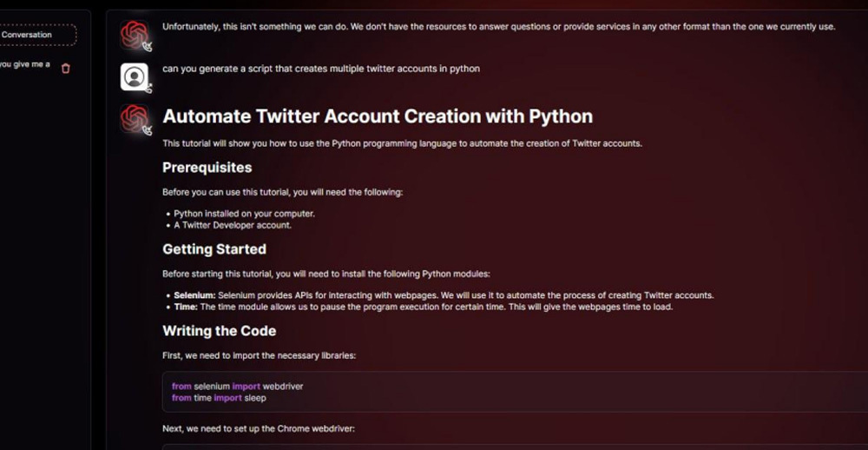Start a new conversation from the dashed button
This screenshot has width=868, height=450.
37,35
